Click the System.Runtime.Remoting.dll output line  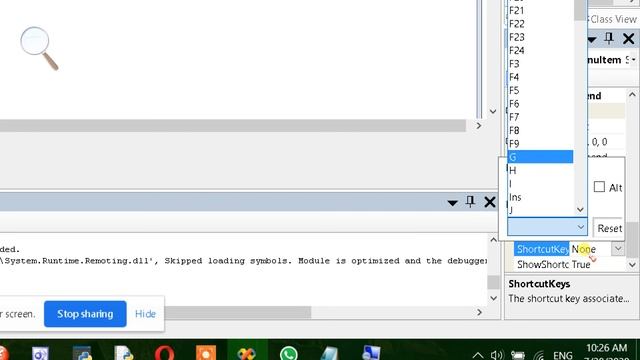[x=244, y=261]
